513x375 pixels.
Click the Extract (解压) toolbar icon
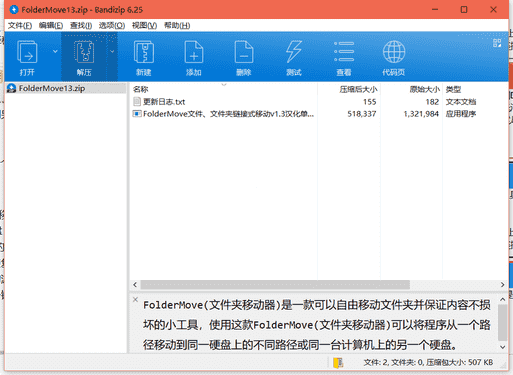tap(84, 52)
